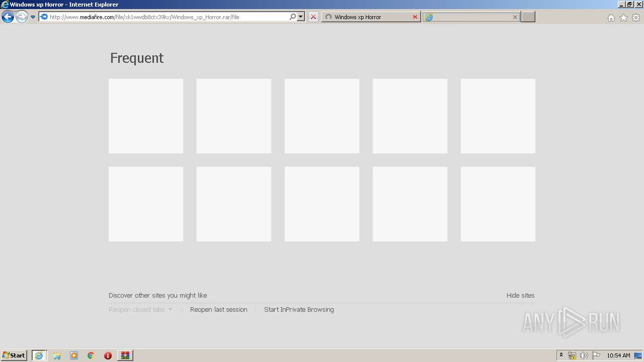Screen dimensions: 644x362
Task: Switch to the Windows xp Horror tab
Action: (x=371, y=17)
